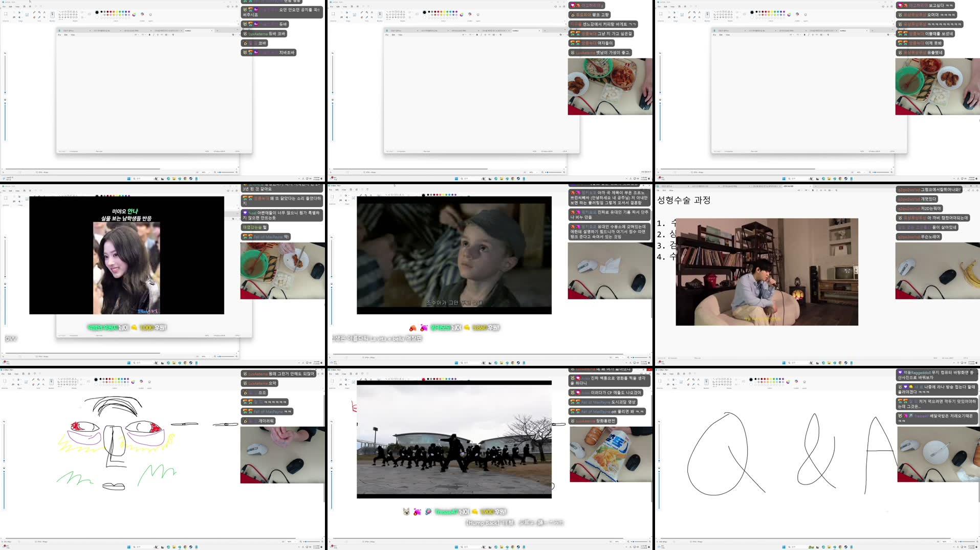Open the Layers panel

point(150,14)
